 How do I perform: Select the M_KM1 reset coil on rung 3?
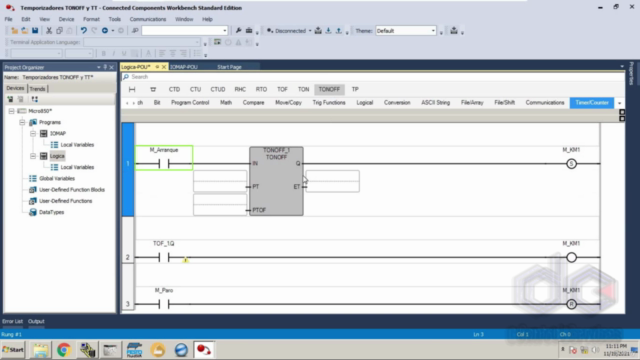coord(571,304)
